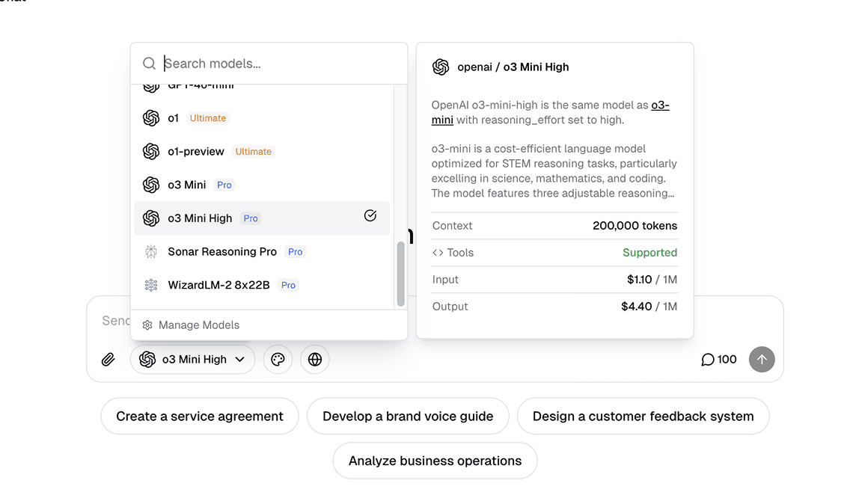
Task: Open the o3-mini link in description
Action: pyautogui.click(x=659, y=105)
